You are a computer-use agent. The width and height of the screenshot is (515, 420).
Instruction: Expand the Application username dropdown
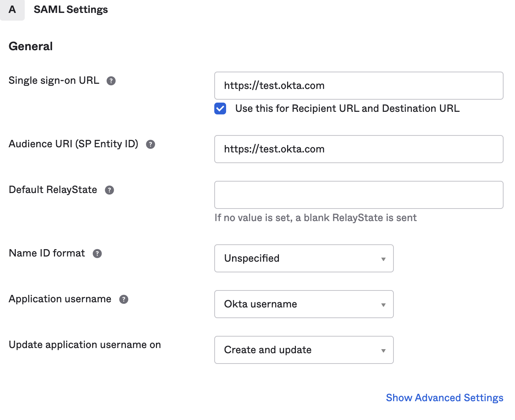[x=304, y=304]
